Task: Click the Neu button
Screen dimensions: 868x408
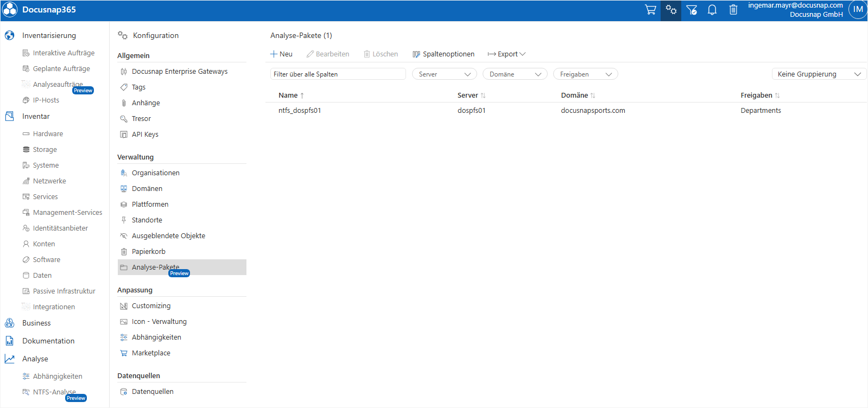Action: click(x=282, y=54)
